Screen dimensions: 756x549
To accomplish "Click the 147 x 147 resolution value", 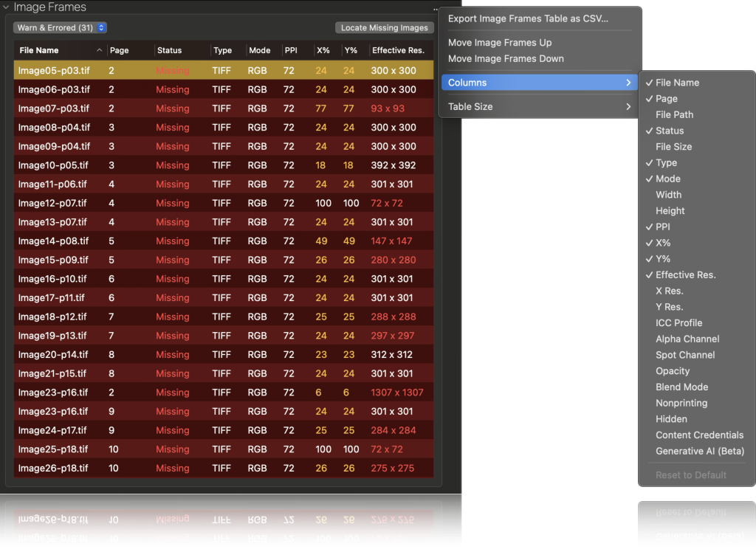I will 391,241.
